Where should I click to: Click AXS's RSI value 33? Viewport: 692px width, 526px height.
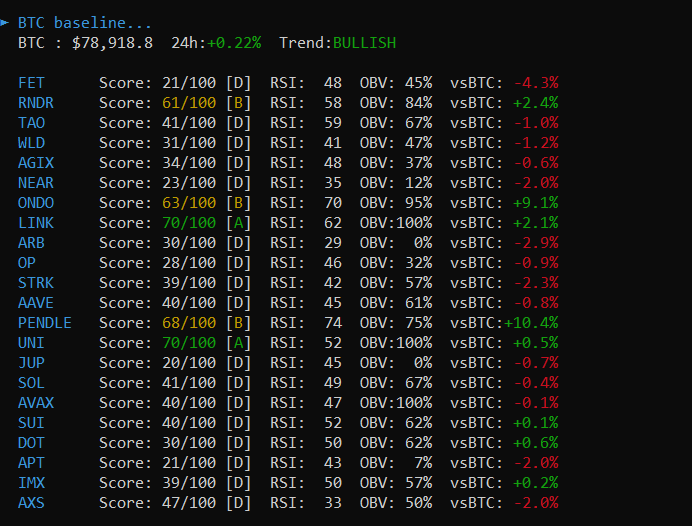click(333, 503)
